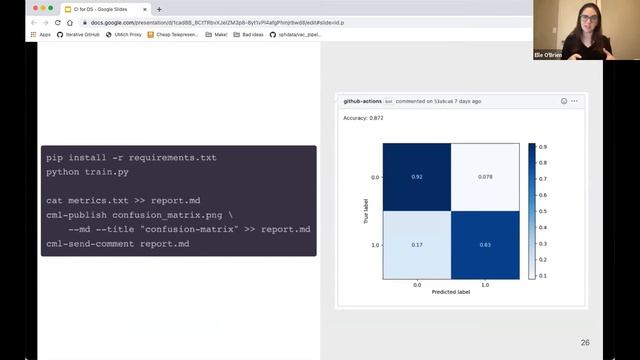Click the 'cat metrics.txt >> report.md' line
The width and height of the screenshot is (640, 360).
(123, 200)
